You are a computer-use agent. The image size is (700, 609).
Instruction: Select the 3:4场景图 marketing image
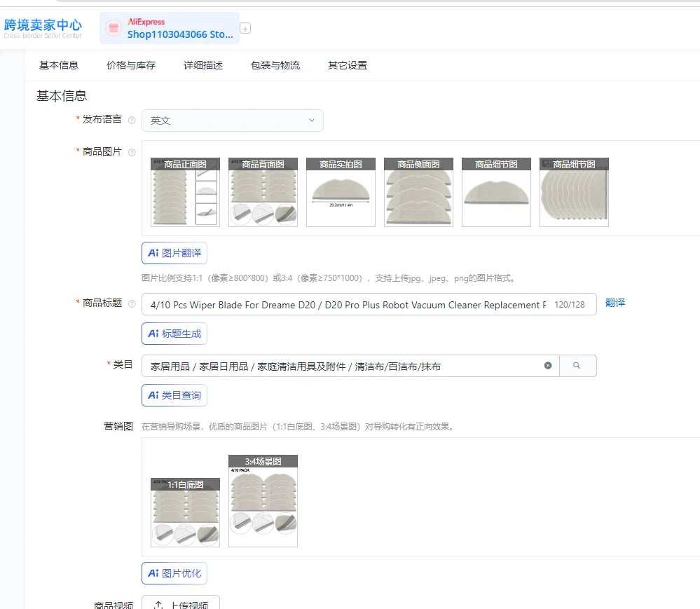pos(263,501)
